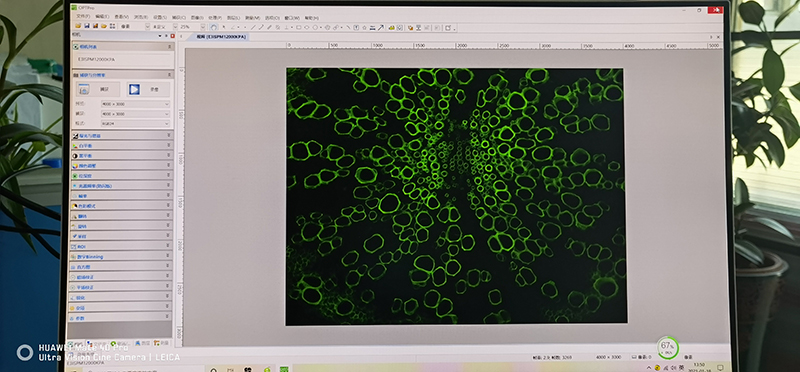This screenshot has width=800, height=372.
Task: Show hidden tray icons chevron
Action: [649, 367]
